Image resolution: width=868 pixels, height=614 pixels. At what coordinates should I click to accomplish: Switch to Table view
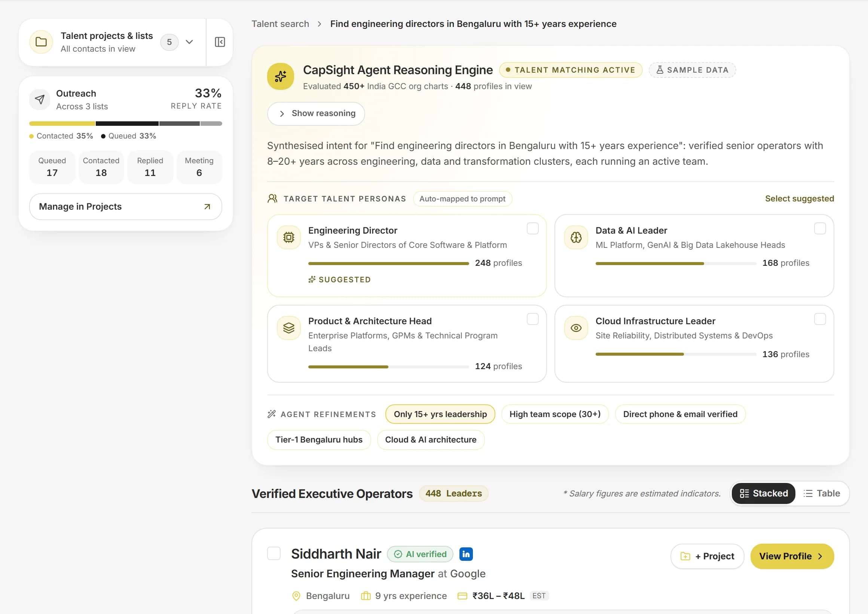point(822,493)
